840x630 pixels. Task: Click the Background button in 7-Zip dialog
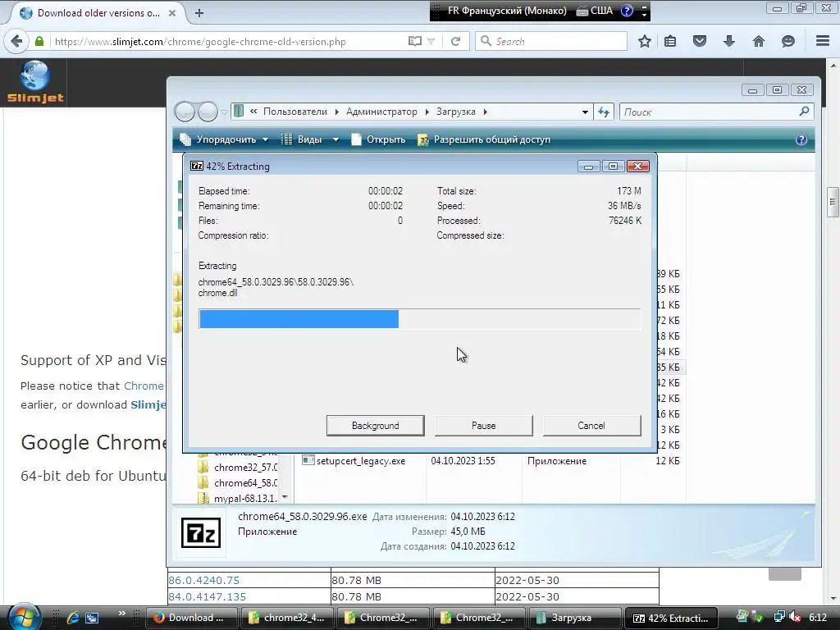point(376,426)
